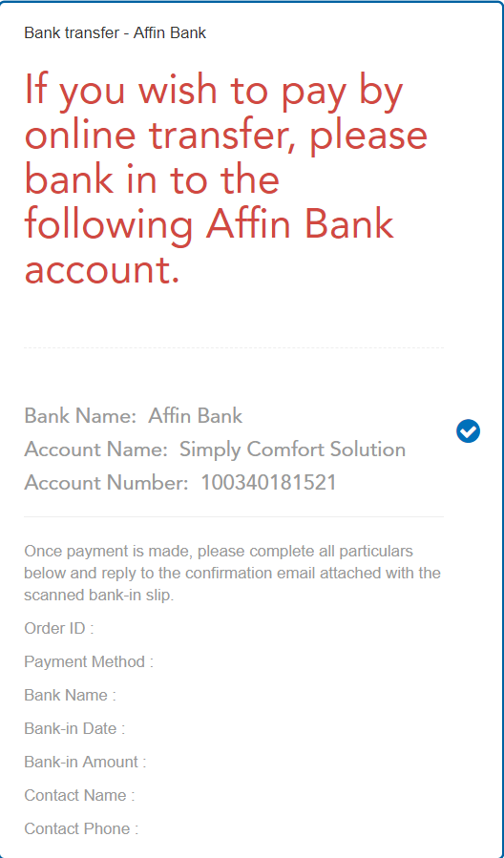The width and height of the screenshot is (504, 858).
Task: Click the 'Payment Method :' line
Action: point(89,661)
